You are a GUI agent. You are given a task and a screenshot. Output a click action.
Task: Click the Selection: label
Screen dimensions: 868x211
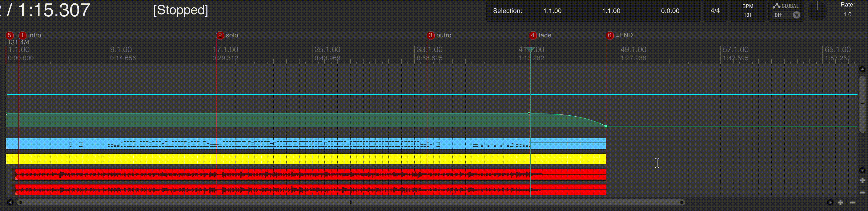point(508,11)
